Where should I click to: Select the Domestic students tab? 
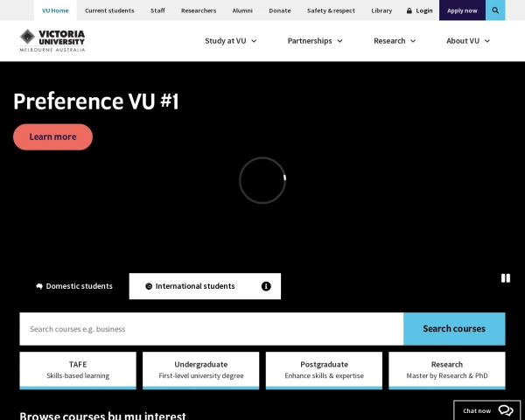point(74,286)
